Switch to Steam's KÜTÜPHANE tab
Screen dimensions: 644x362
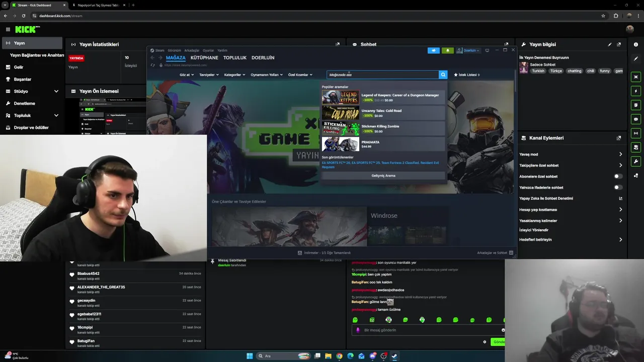(204, 58)
